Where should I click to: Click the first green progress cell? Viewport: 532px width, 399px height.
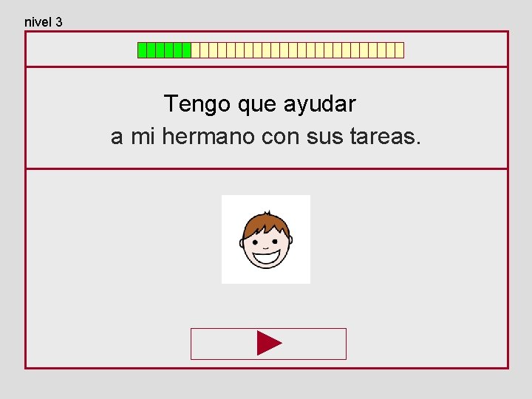pos(142,50)
